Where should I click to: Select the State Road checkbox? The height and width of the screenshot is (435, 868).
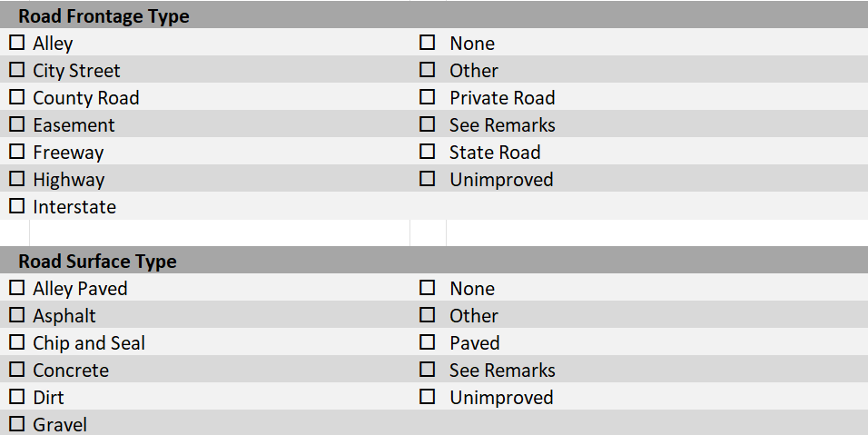pos(428,151)
